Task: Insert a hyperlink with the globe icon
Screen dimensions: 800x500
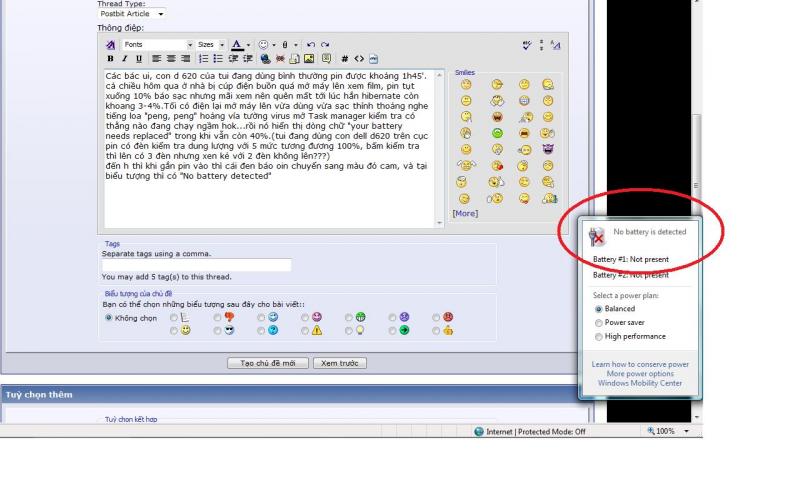Action: 265,59
